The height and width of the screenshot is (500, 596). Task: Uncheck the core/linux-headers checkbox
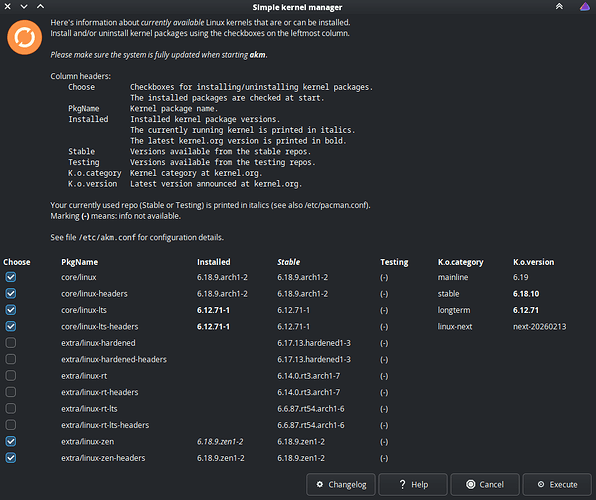click(11, 294)
